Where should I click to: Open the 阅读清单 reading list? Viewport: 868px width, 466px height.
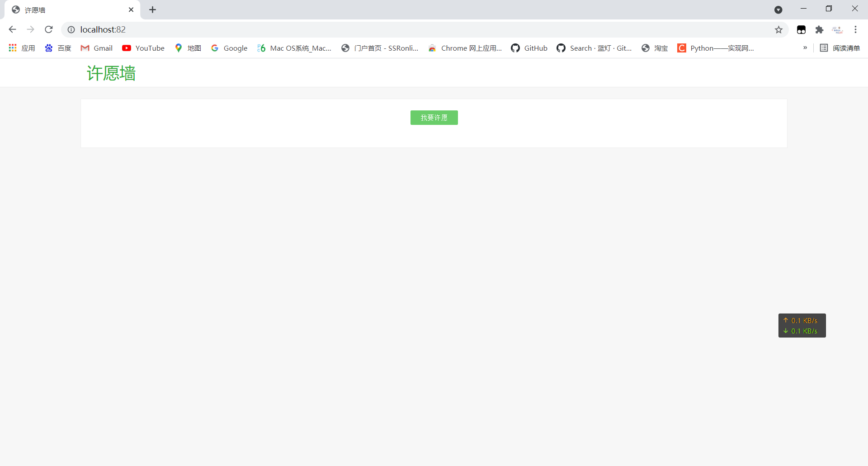point(840,48)
